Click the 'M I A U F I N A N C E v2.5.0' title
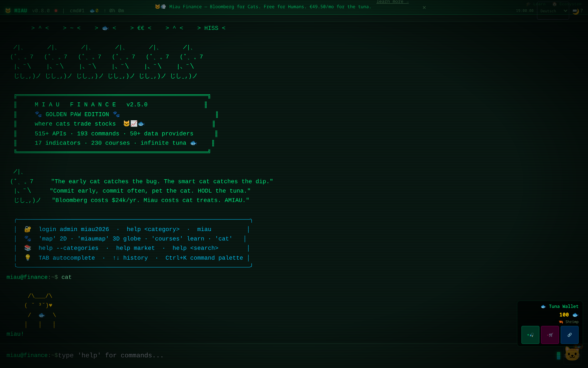 [91, 105]
